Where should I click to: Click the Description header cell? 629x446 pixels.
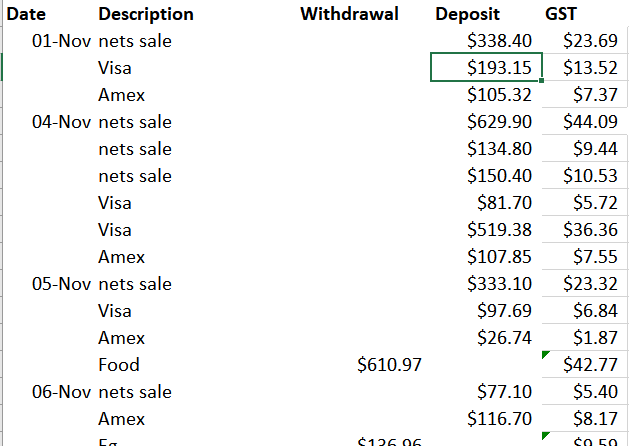(x=146, y=14)
